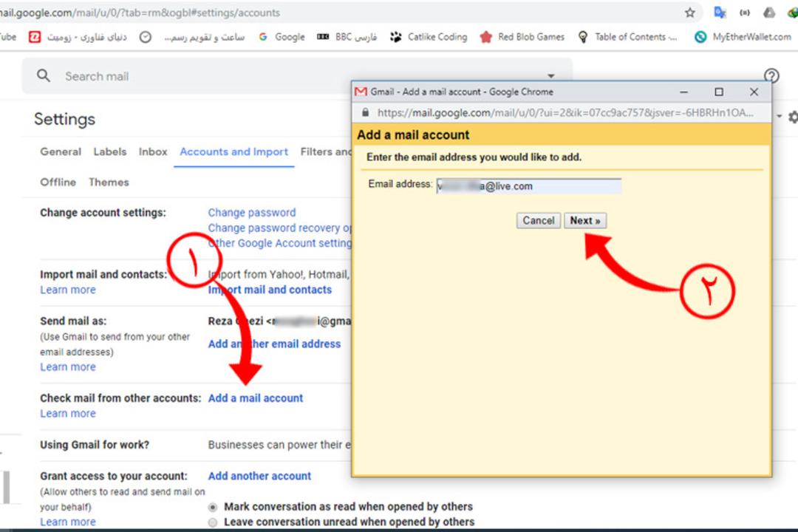
Task: Open the Inbox settings tab
Action: [153, 151]
